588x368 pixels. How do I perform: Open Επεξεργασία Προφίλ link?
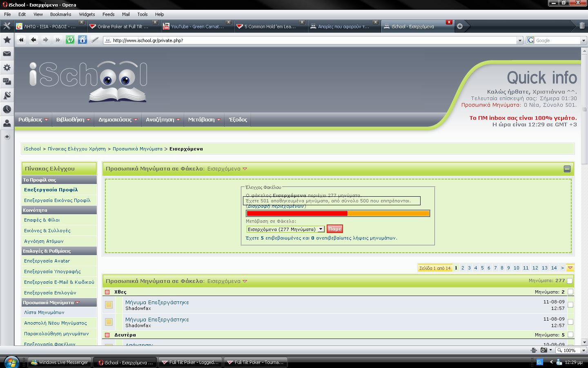[x=51, y=190]
